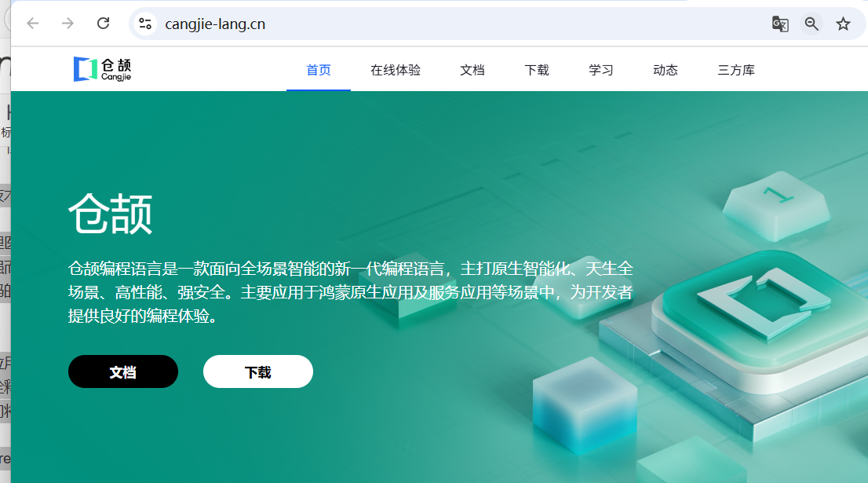Open site information icon in address bar
The image size is (868, 483).
coord(145,24)
